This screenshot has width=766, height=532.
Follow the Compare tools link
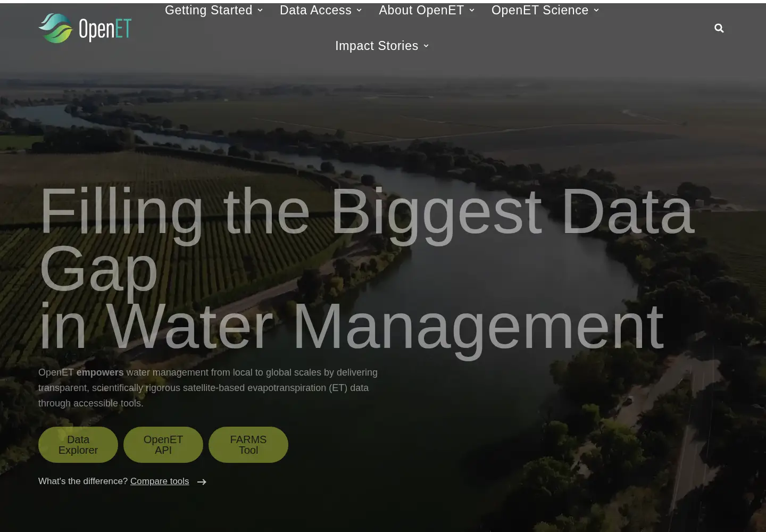pyautogui.click(x=160, y=481)
